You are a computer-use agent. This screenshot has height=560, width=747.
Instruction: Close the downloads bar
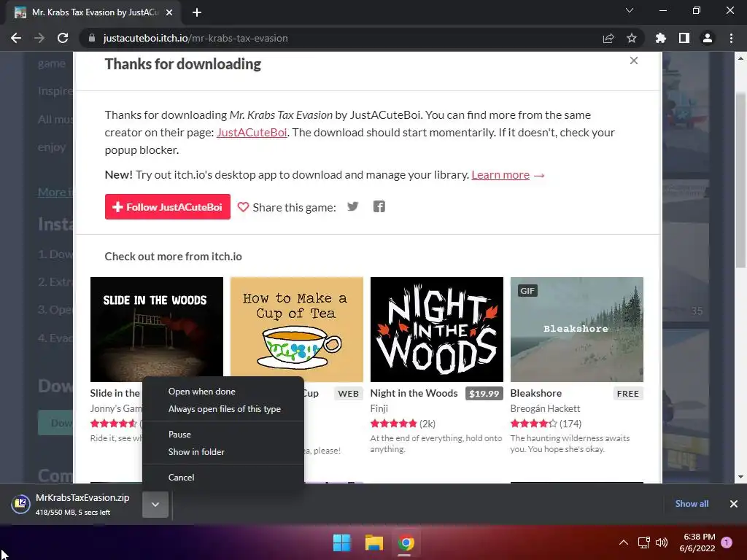coord(734,504)
